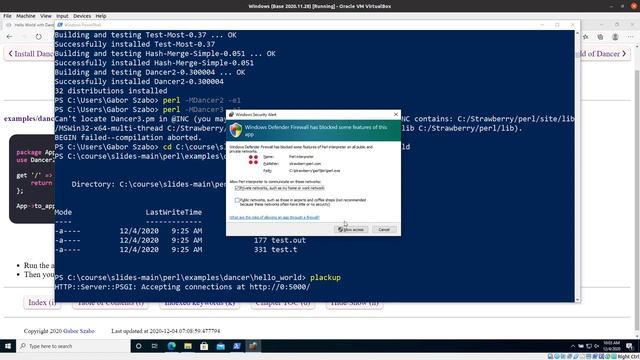Click the Task View taskbar icon
Image resolution: width=640 pixels, height=360 pixels.
(x=155, y=346)
